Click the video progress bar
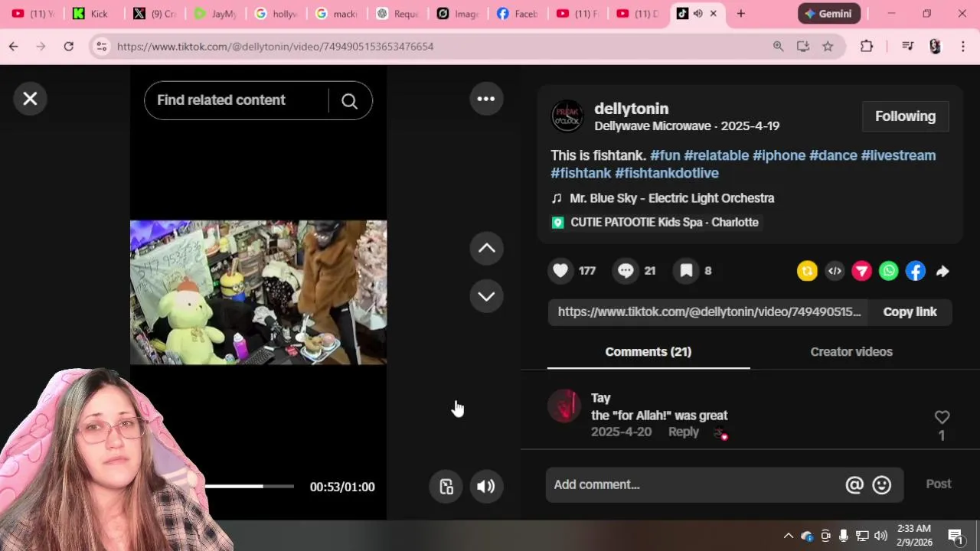This screenshot has height=551, width=980. pos(249,487)
